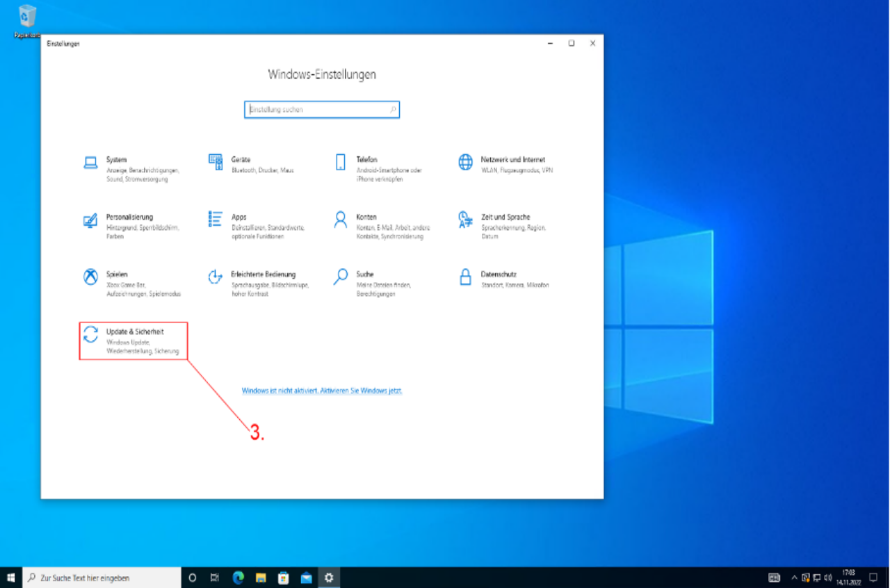The height and width of the screenshot is (588, 890).
Task: Open Konten (accounts) settings
Action: 366,218
